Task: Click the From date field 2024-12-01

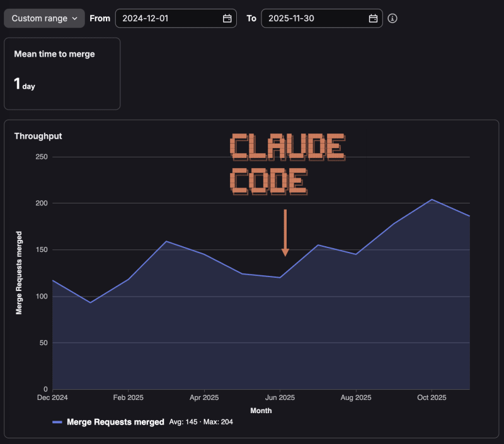Action: coord(176,18)
